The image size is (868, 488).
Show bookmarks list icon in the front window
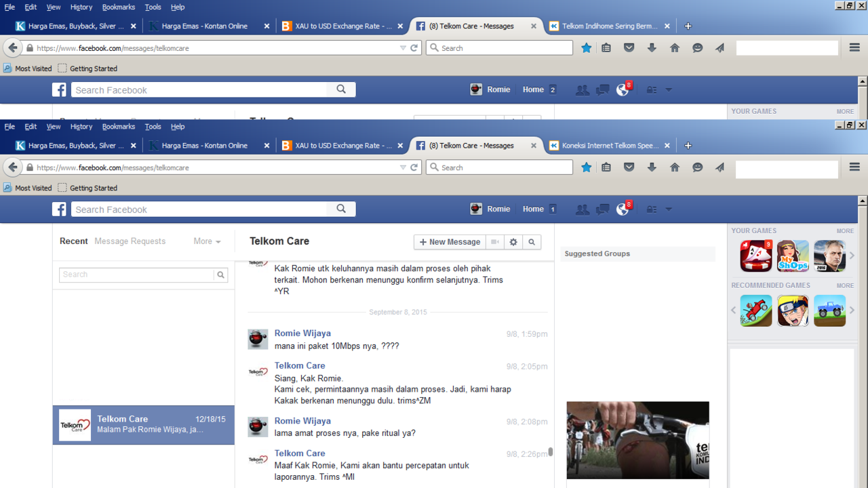click(x=606, y=167)
